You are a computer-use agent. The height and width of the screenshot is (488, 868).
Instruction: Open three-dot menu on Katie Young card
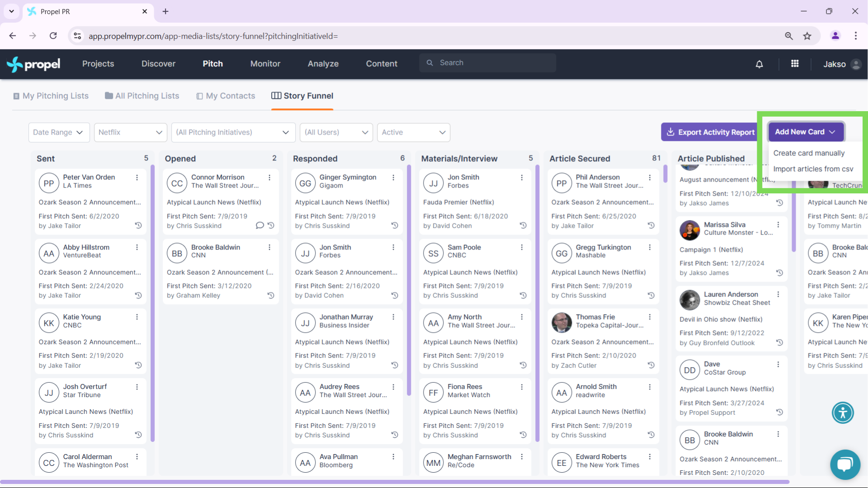(137, 317)
